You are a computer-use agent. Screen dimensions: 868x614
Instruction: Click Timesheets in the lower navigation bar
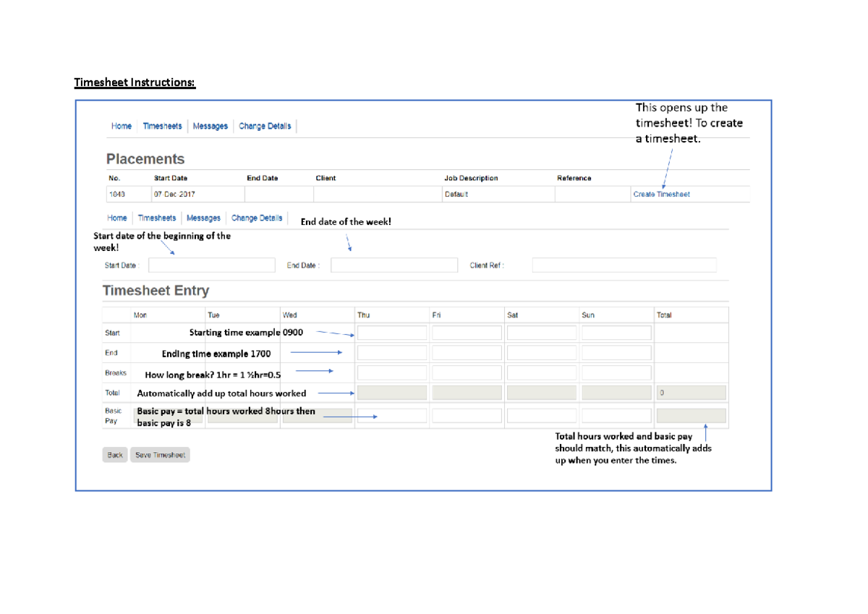pos(157,217)
